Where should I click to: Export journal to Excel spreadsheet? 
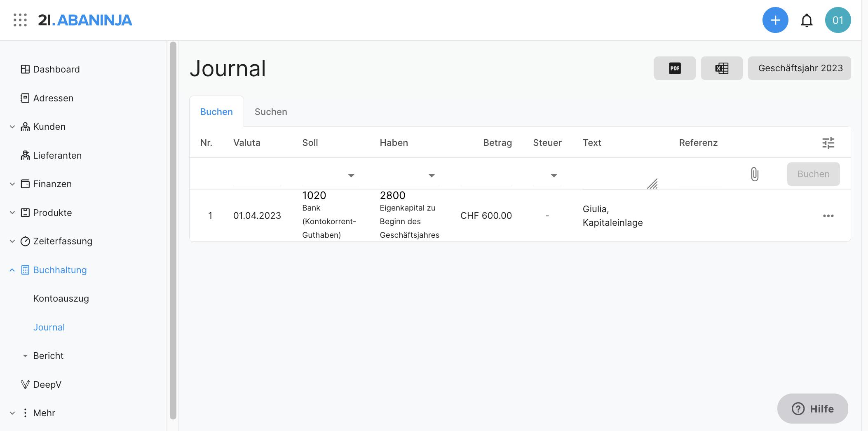[721, 68]
